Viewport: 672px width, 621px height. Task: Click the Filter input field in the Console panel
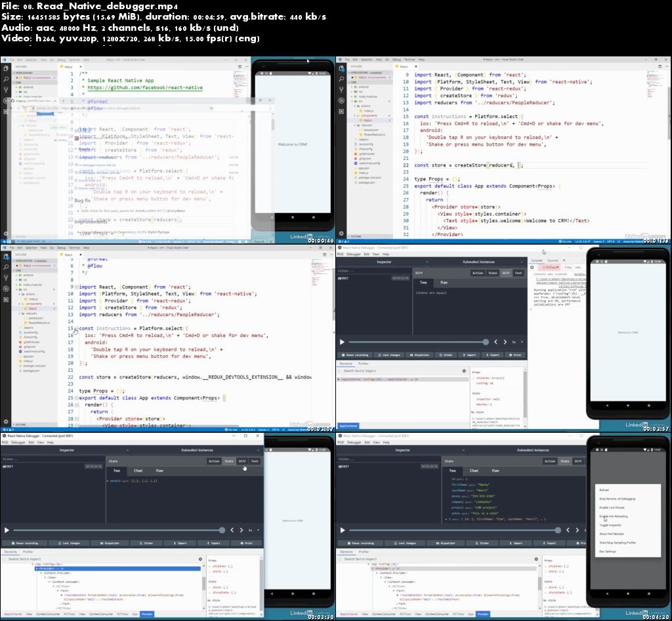click(569, 268)
